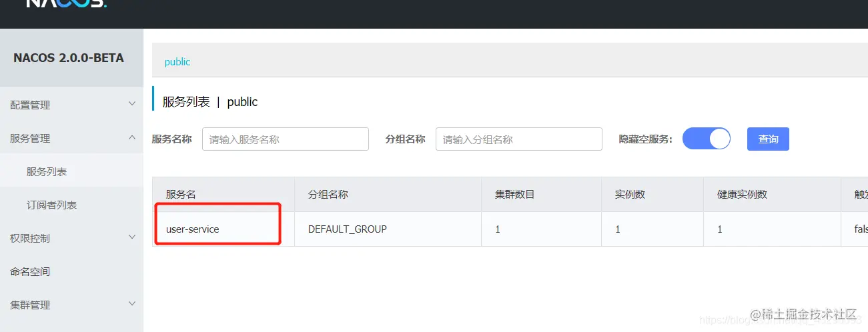Expand the 权限控制 menu chevron

pyautogui.click(x=132, y=237)
